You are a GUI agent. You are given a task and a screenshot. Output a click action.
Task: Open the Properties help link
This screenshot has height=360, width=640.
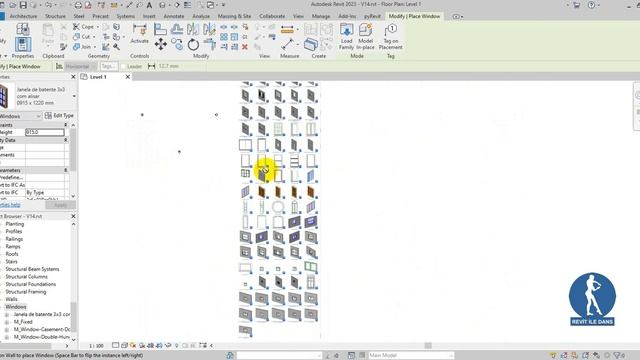(x=10, y=205)
